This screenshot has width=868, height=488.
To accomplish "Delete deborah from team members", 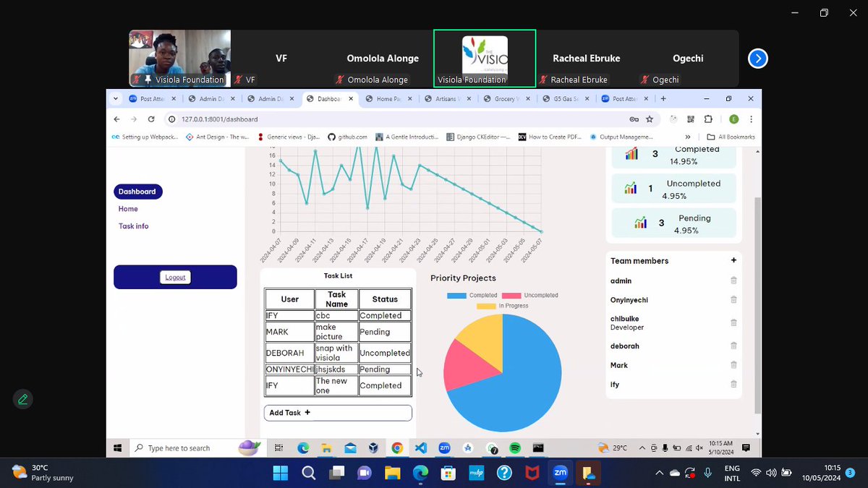I will (x=733, y=346).
